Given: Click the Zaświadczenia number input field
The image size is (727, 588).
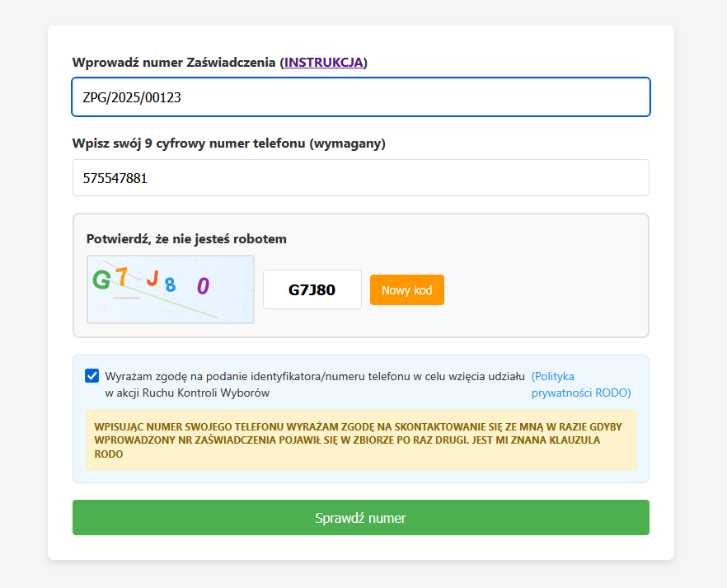Looking at the screenshot, I should click(361, 97).
